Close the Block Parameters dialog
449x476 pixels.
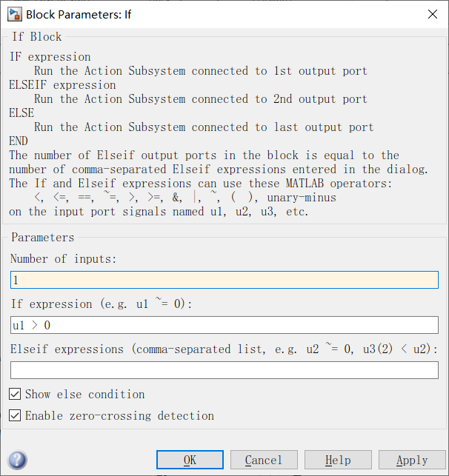(x=432, y=14)
